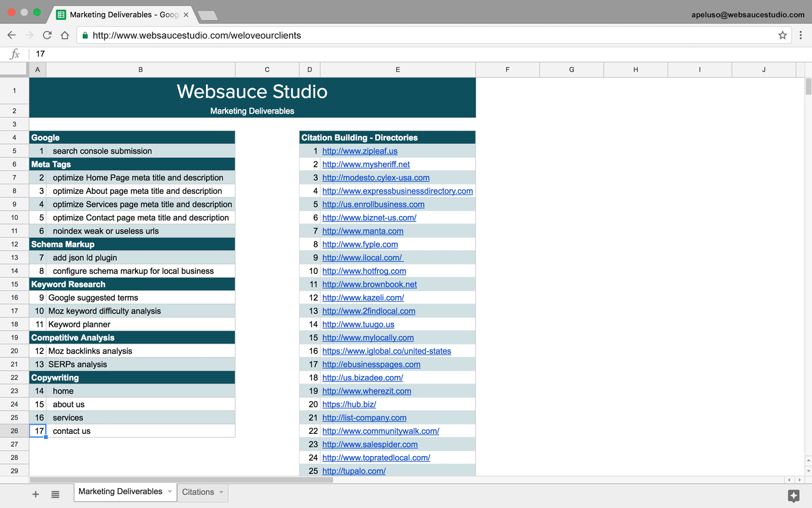Bookmark the page with the star icon
Viewport: 812px width, 508px height.
tap(783, 35)
